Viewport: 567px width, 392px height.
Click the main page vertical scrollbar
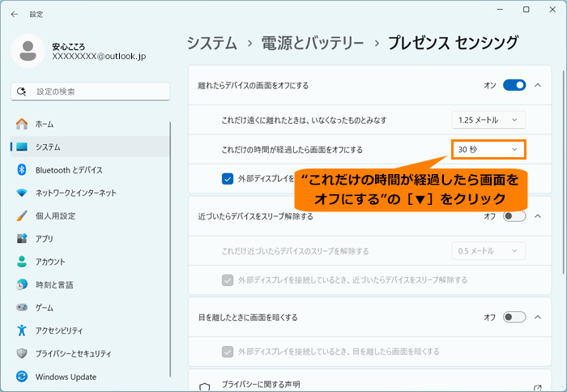pyautogui.click(x=563, y=173)
